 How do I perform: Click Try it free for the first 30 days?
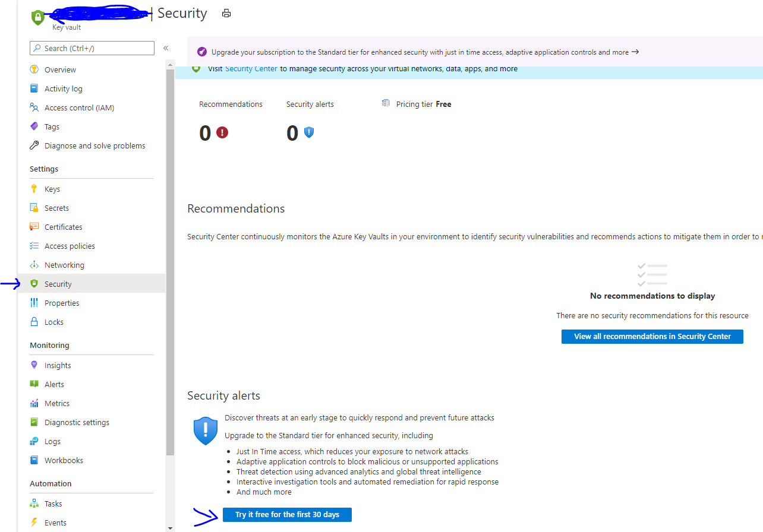pos(287,515)
